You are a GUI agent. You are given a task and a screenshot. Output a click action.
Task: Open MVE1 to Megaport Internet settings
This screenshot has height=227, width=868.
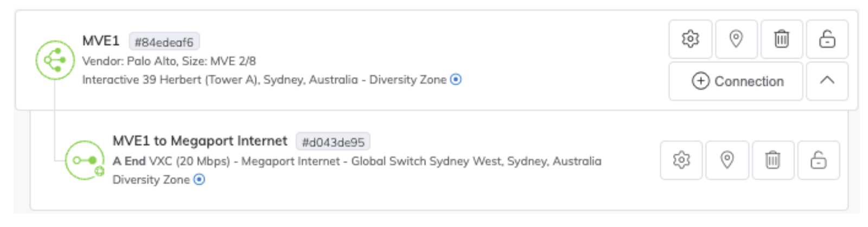[x=681, y=160]
